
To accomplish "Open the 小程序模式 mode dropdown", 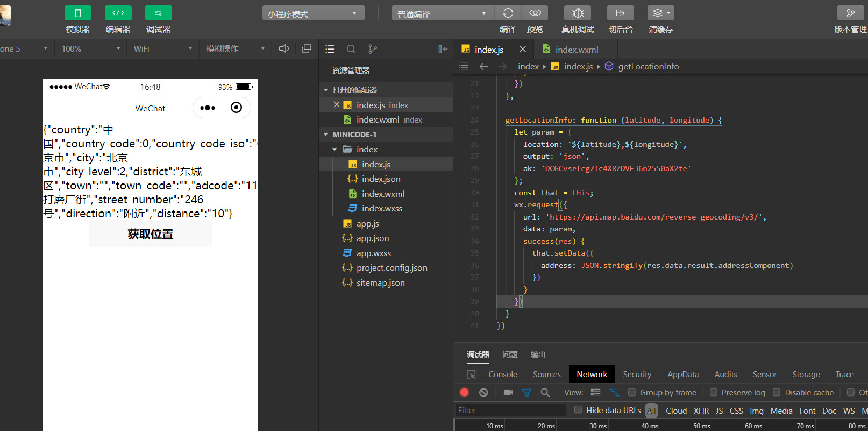I will click(x=313, y=13).
